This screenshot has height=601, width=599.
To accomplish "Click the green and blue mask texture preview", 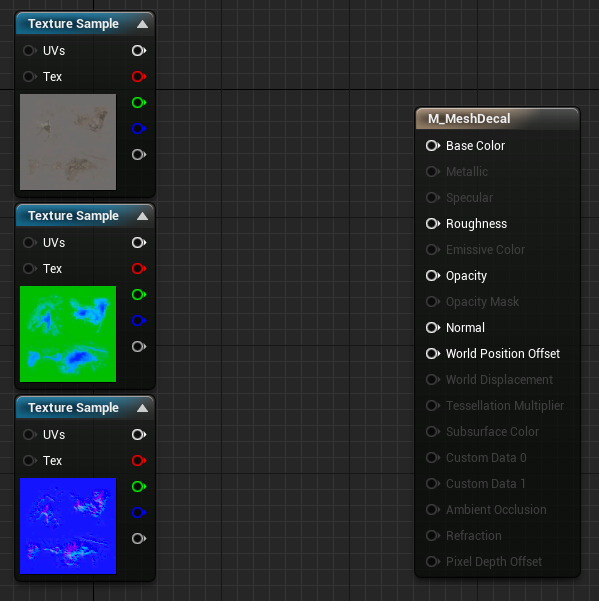I will tap(68, 334).
